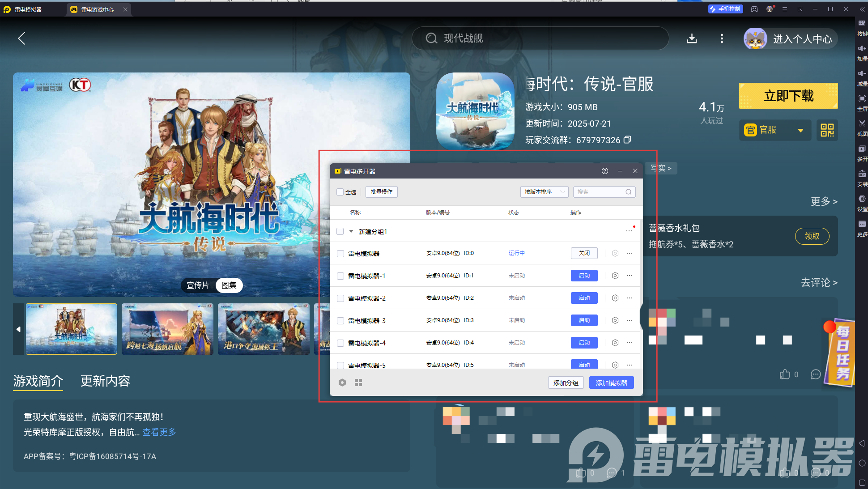Open the multi-instance help icon
This screenshot has height=489, width=868.
605,171
